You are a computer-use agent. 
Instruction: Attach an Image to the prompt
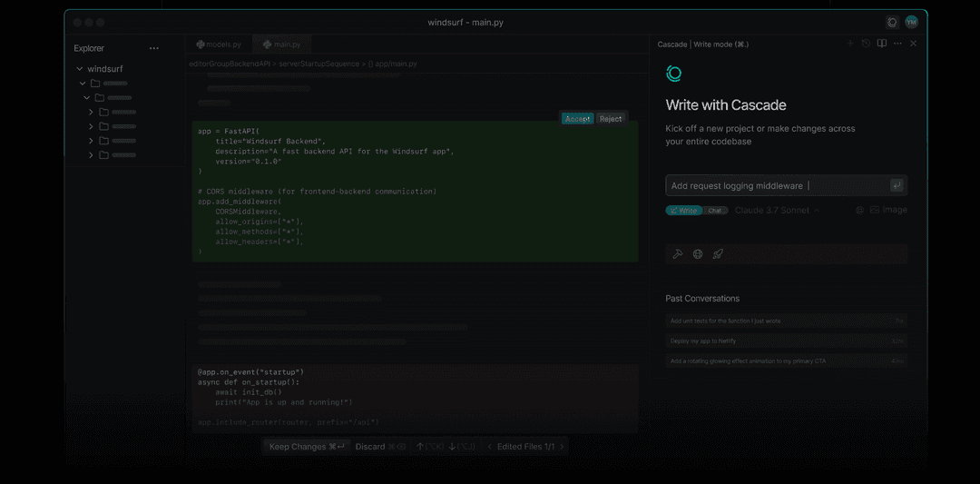(x=888, y=210)
